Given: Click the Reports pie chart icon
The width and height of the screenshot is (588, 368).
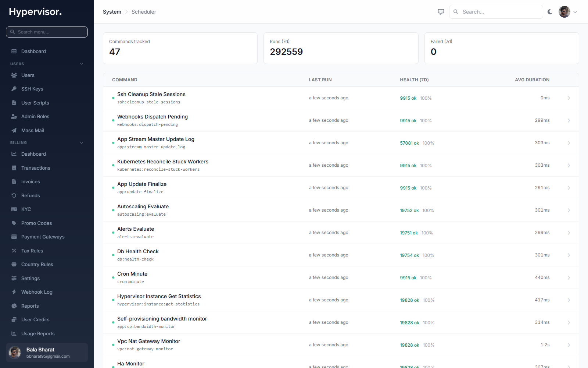Looking at the screenshot, I should [x=14, y=306].
